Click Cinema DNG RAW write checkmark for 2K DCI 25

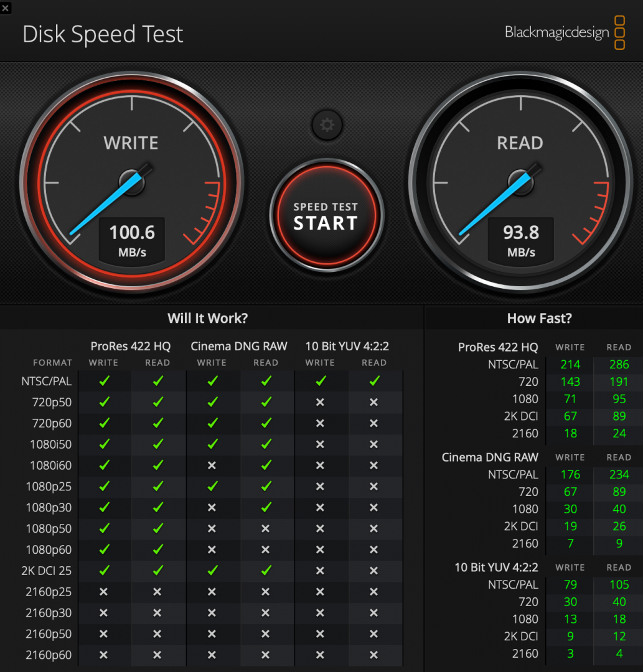[x=213, y=570]
